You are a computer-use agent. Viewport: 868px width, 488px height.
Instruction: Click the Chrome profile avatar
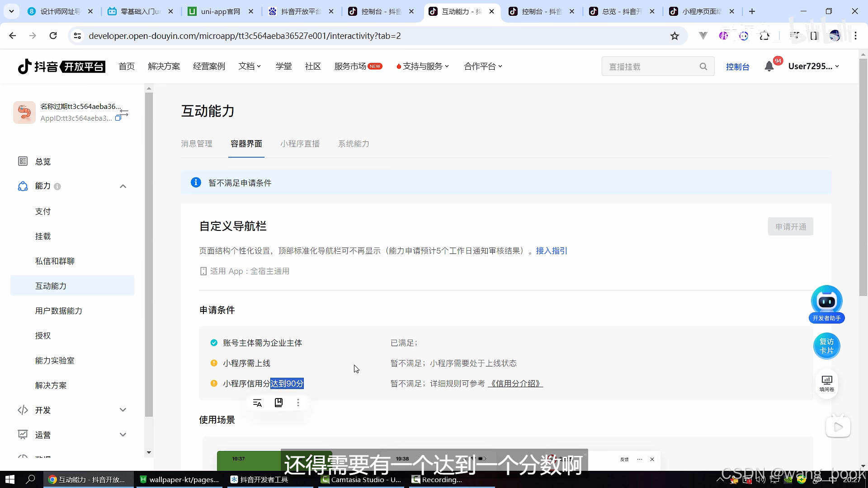[x=835, y=36]
